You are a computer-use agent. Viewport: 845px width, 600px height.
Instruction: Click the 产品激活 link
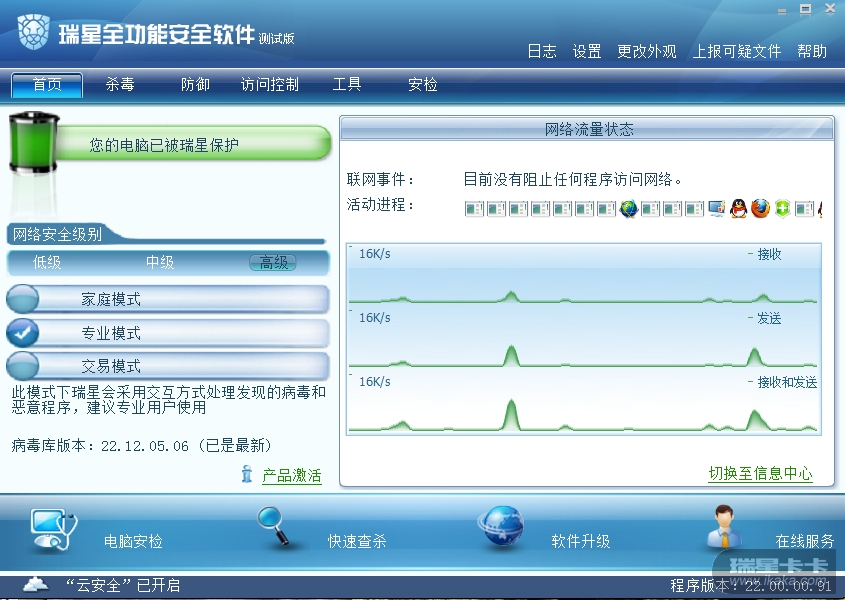click(292, 475)
